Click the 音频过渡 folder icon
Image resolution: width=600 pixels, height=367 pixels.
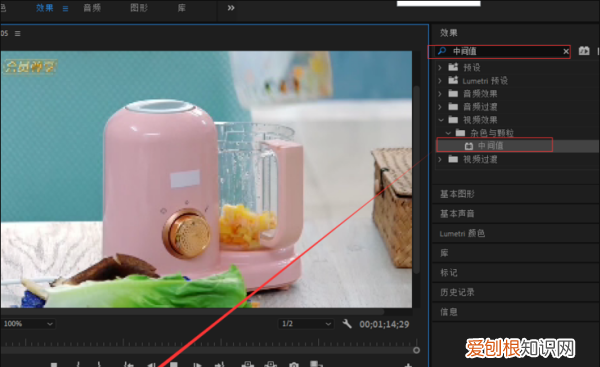tap(453, 106)
